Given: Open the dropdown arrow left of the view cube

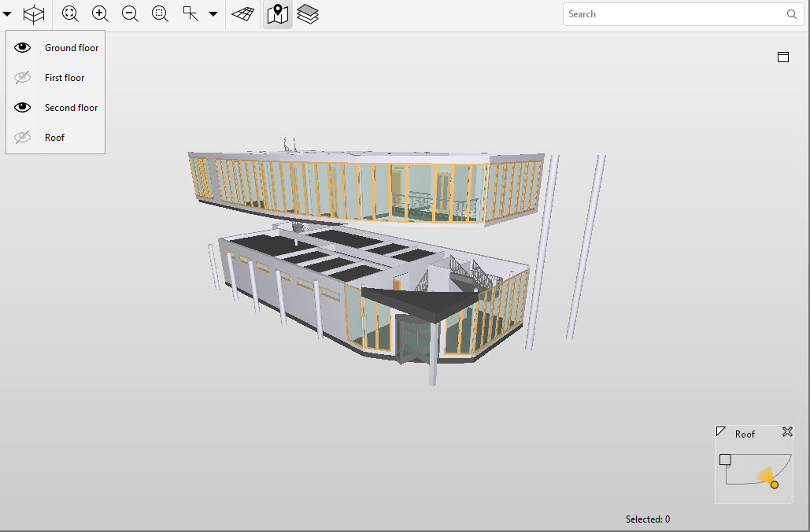Looking at the screenshot, I should click(7, 14).
